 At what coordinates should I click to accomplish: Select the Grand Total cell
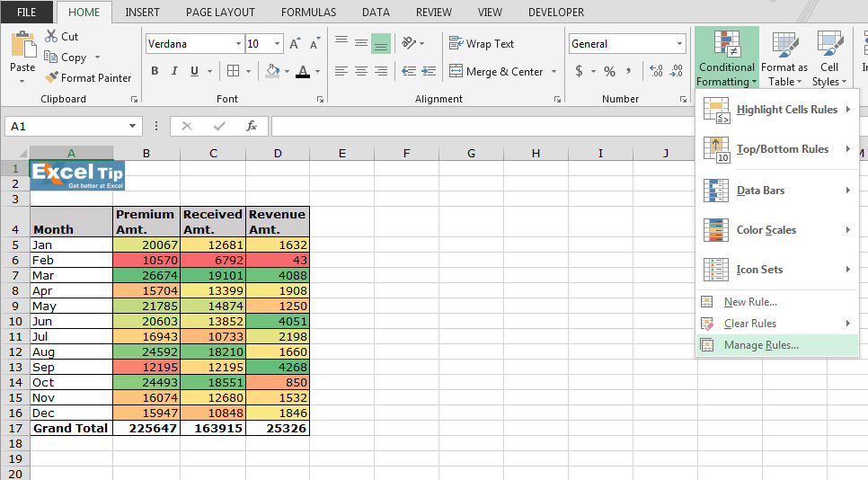click(71, 429)
